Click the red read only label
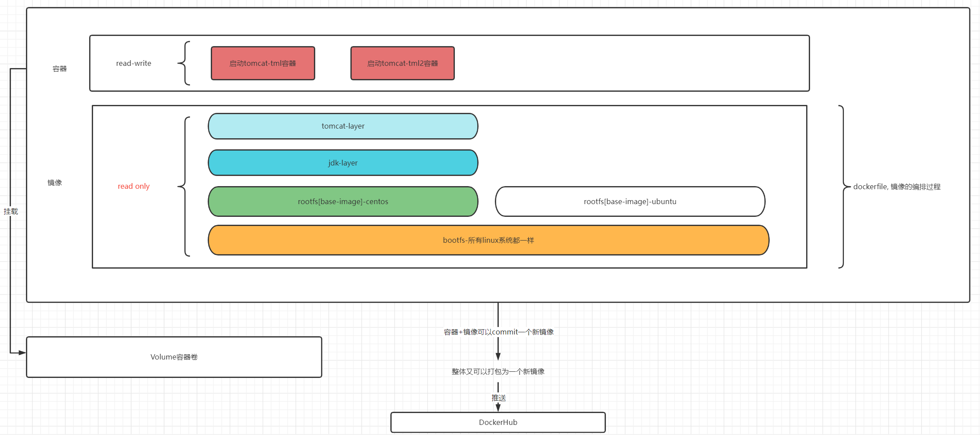 coord(133,186)
